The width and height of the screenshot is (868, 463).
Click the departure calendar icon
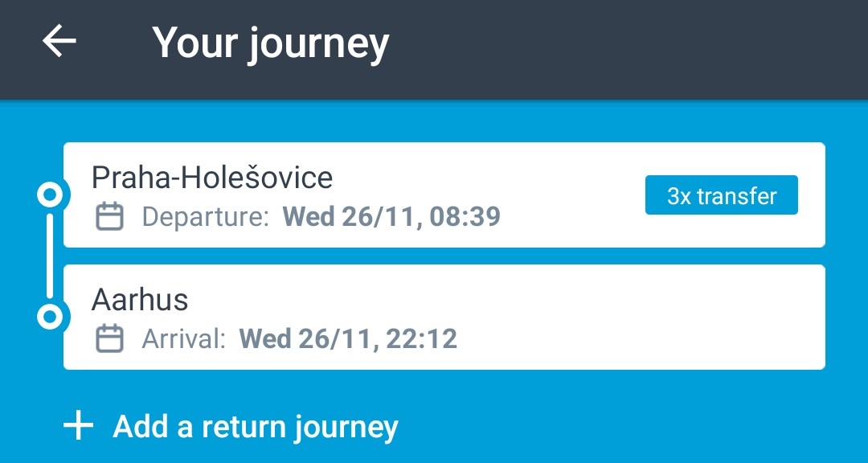click(x=109, y=217)
